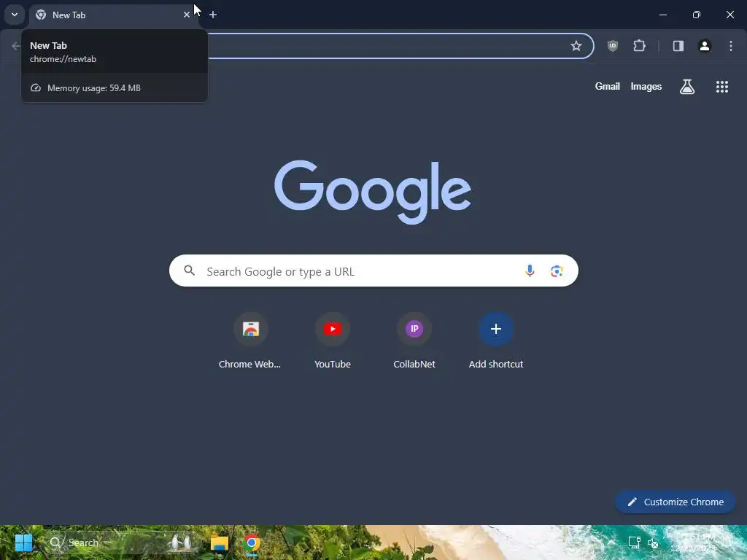The height and width of the screenshot is (560, 747).
Task: Open the profile avatar menu
Action: pos(705,46)
